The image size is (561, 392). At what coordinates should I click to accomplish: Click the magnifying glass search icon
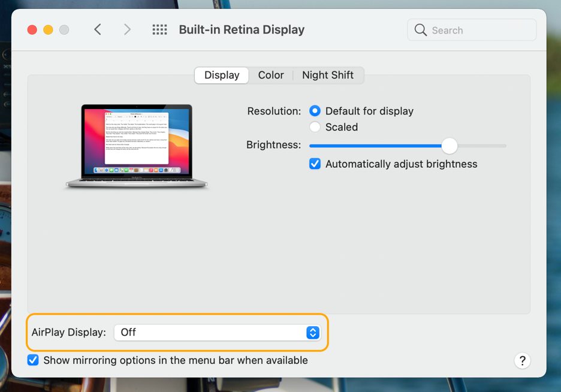click(421, 30)
